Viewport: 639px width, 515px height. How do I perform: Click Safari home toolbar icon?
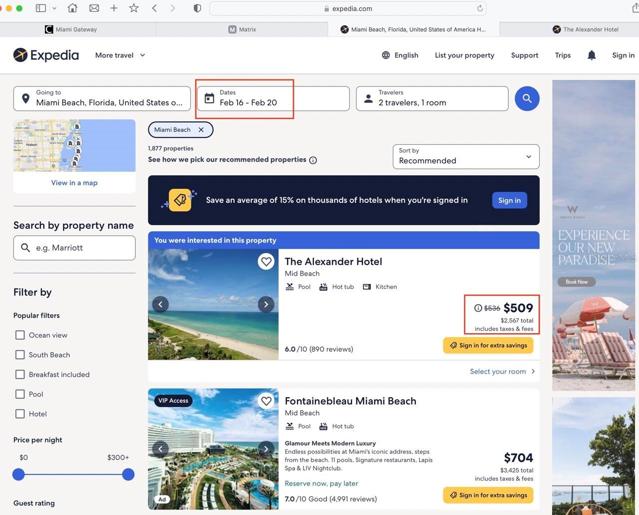tap(73, 8)
